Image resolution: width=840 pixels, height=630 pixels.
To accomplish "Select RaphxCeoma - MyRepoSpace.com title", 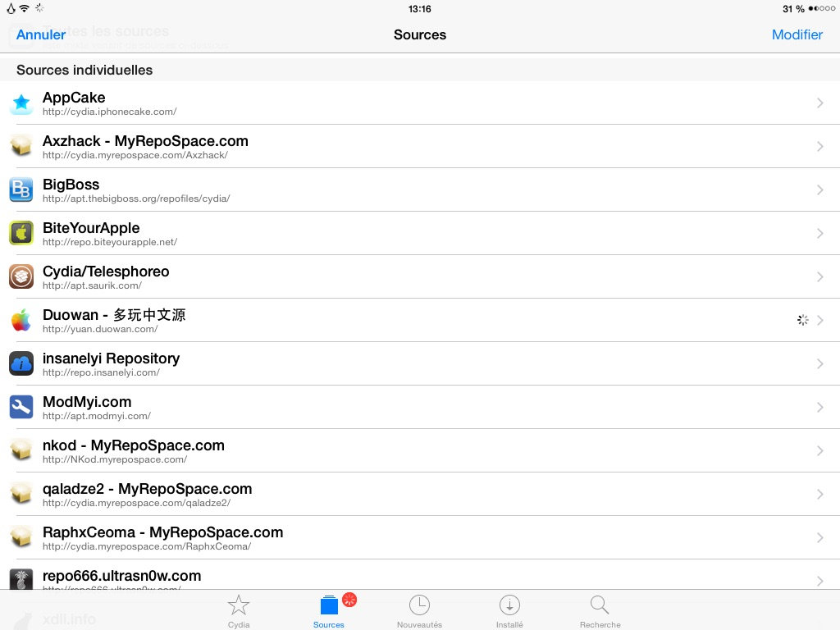I will [x=163, y=532].
